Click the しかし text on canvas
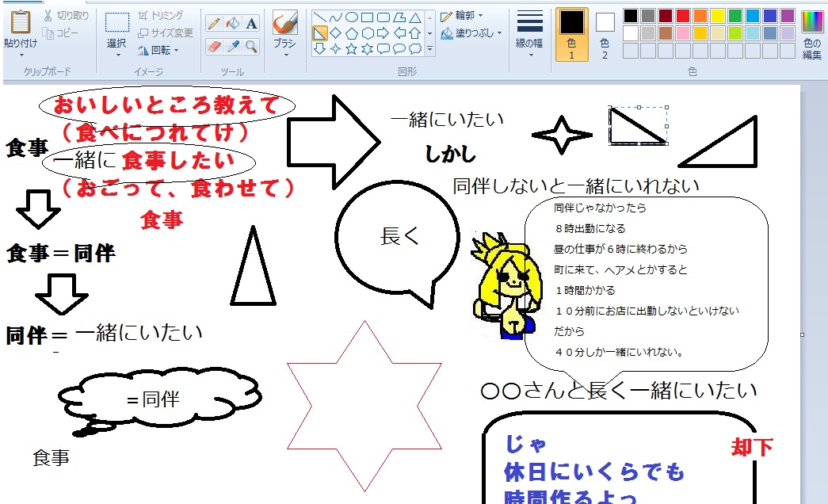The height and width of the screenshot is (504, 828). click(450, 154)
